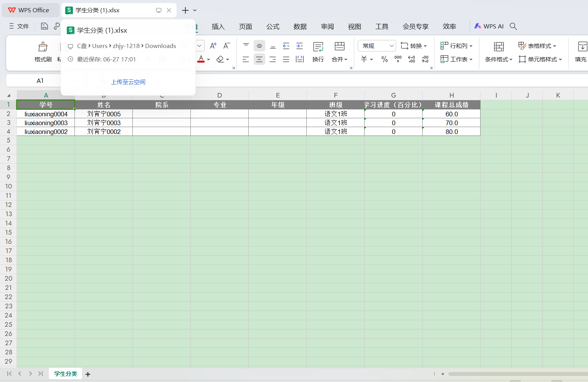This screenshot has height=382, width=588.
Task: Toggle middle vertical alignment
Action: point(259,46)
